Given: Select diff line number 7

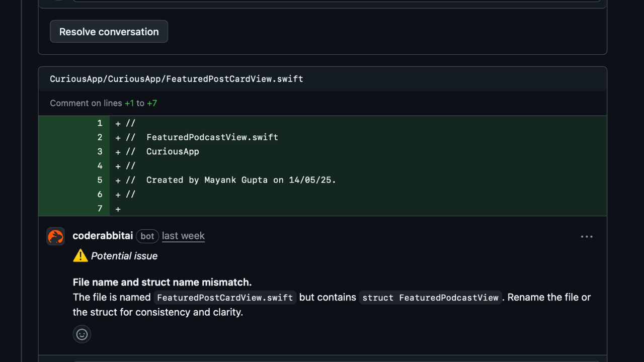Looking at the screenshot, I should click(x=100, y=209).
